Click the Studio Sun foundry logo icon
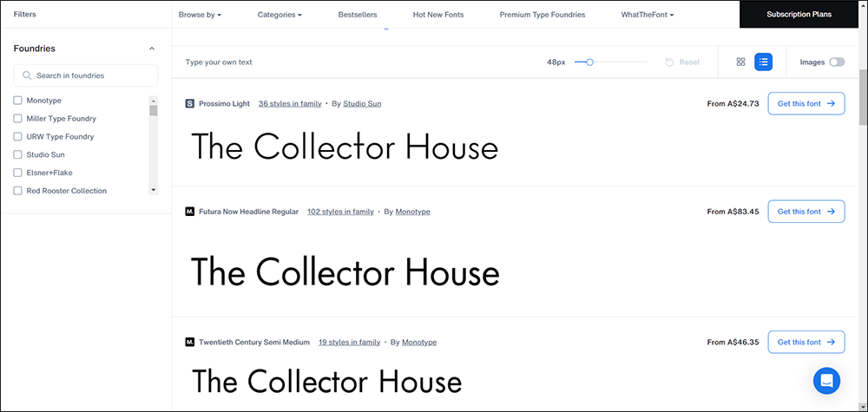Viewport: 868px width, 412px height. tap(190, 103)
